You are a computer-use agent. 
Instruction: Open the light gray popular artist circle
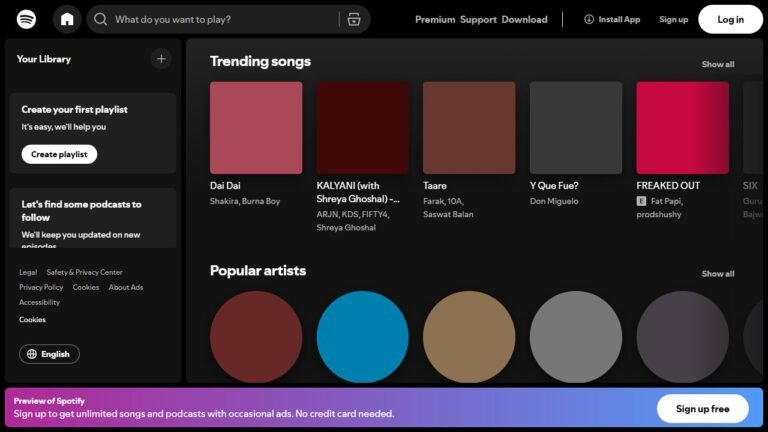click(x=576, y=337)
